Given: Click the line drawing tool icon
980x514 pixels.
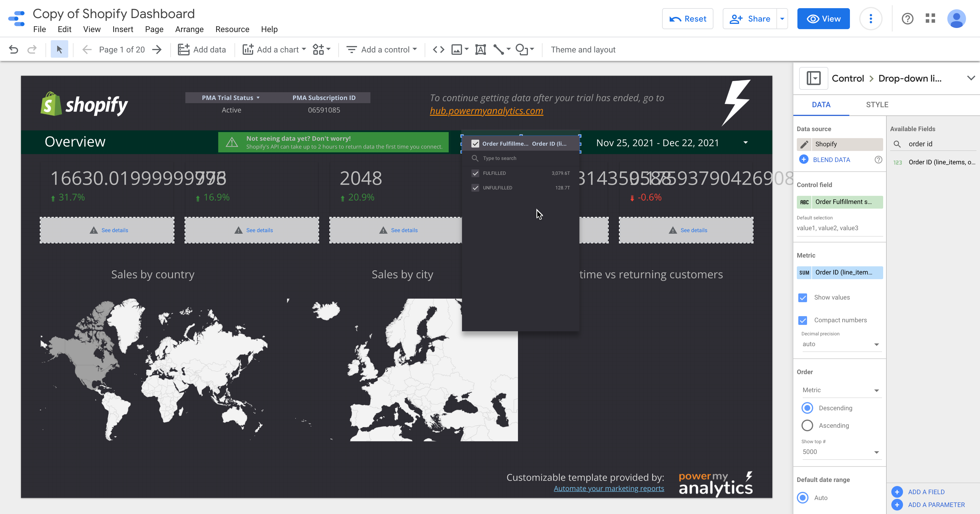Looking at the screenshot, I should pyautogui.click(x=498, y=50).
